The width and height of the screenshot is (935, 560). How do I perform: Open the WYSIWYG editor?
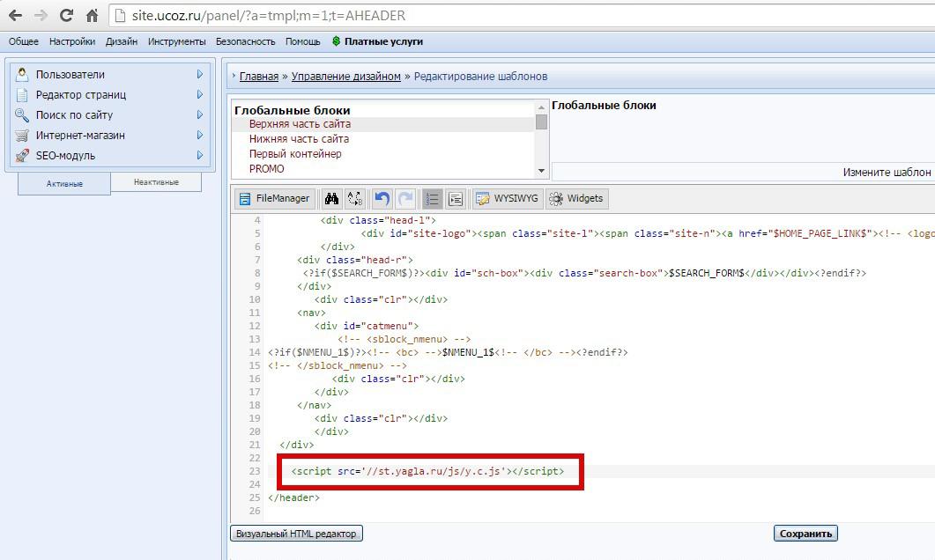tap(508, 198)
